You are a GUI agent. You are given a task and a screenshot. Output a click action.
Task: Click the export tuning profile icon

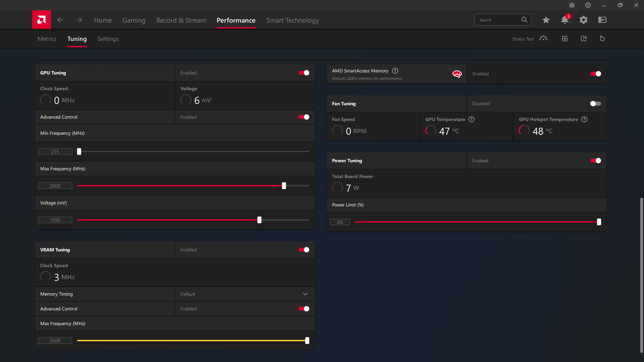tap(584, 39)
